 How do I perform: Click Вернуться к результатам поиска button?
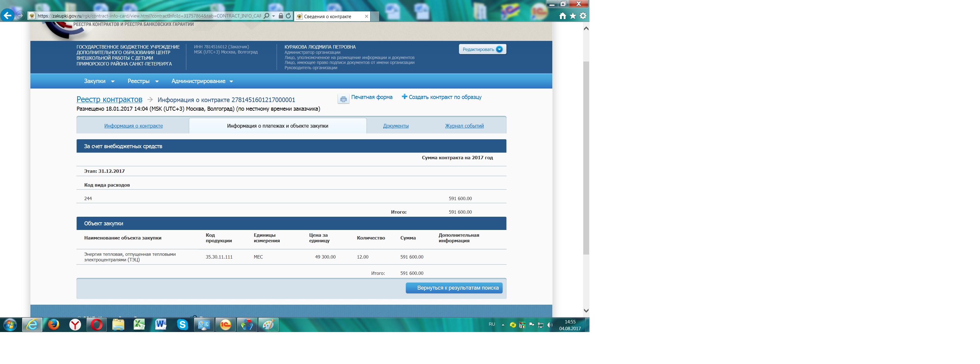point(454,288)
